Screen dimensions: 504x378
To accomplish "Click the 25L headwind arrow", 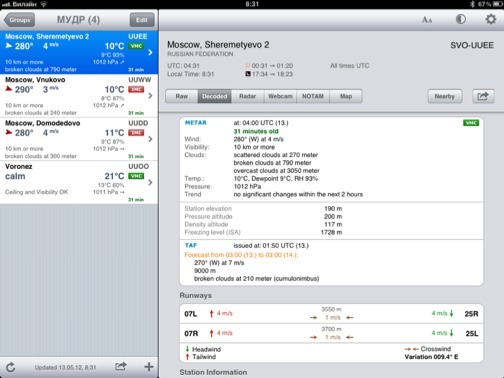I will coord(452,333).
